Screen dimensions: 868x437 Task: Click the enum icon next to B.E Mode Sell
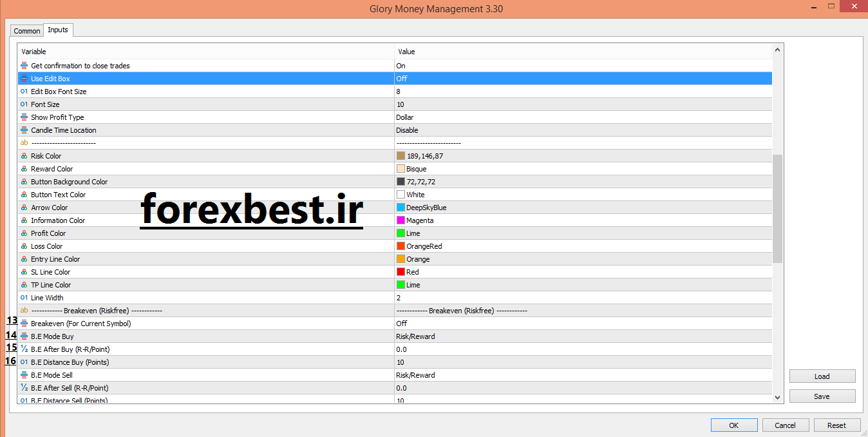(x=23, y=374)
